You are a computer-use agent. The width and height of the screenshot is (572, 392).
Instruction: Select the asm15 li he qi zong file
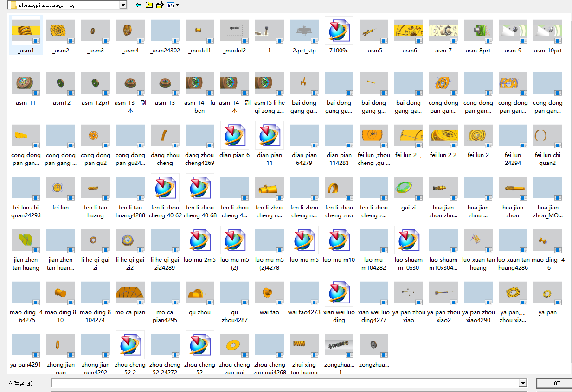pos(270,92)
